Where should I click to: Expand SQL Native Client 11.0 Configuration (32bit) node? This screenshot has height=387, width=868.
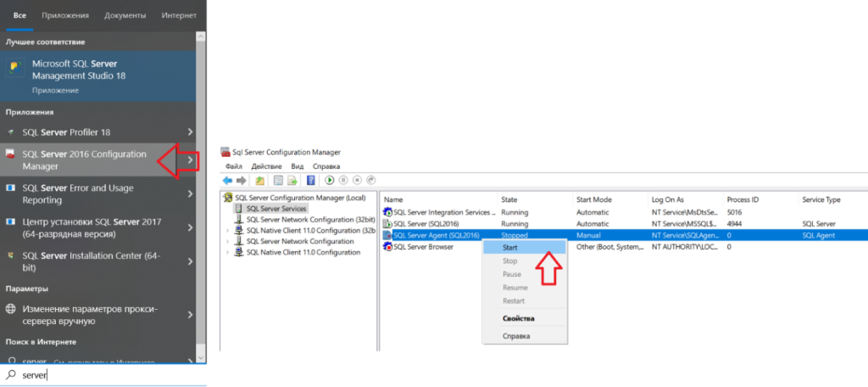[227, 231]
